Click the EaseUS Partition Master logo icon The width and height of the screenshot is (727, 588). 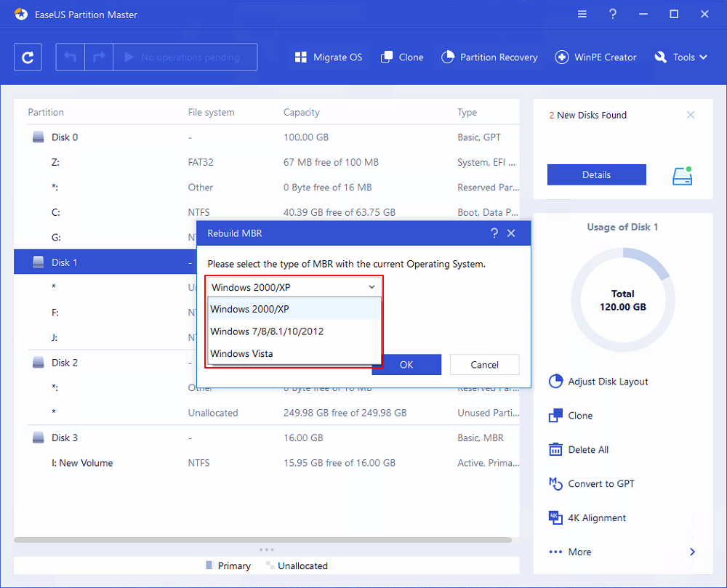[x=21, y=15]
